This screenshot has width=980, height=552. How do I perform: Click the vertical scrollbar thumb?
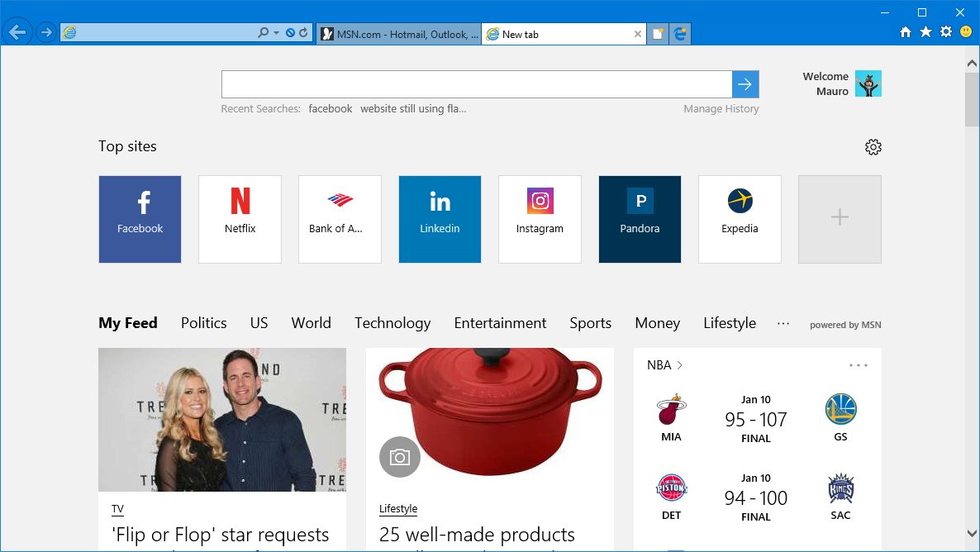point(972,99)
